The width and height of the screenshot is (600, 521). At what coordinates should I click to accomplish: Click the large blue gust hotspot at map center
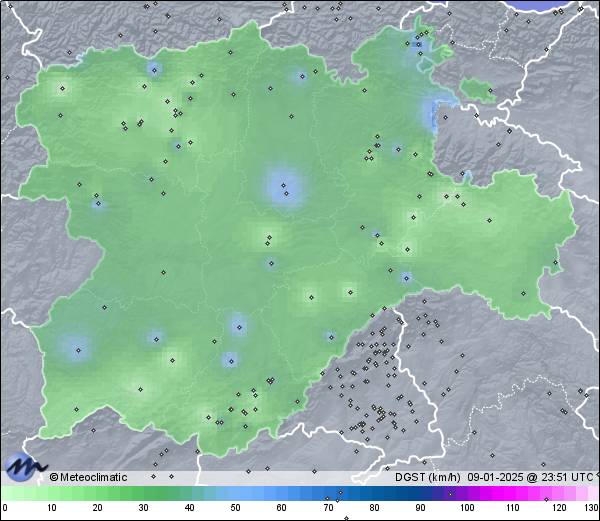click(x=284, y=186)
